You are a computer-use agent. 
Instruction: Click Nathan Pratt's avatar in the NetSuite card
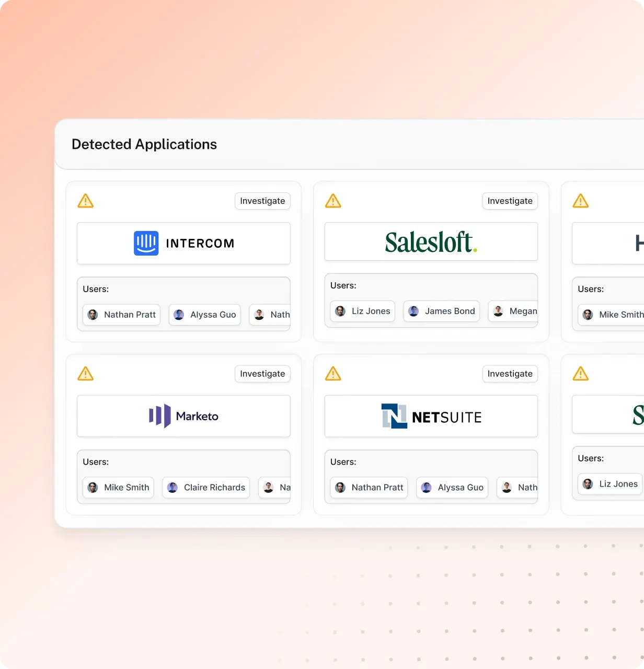pyautogui.click(x=340, y=488)
